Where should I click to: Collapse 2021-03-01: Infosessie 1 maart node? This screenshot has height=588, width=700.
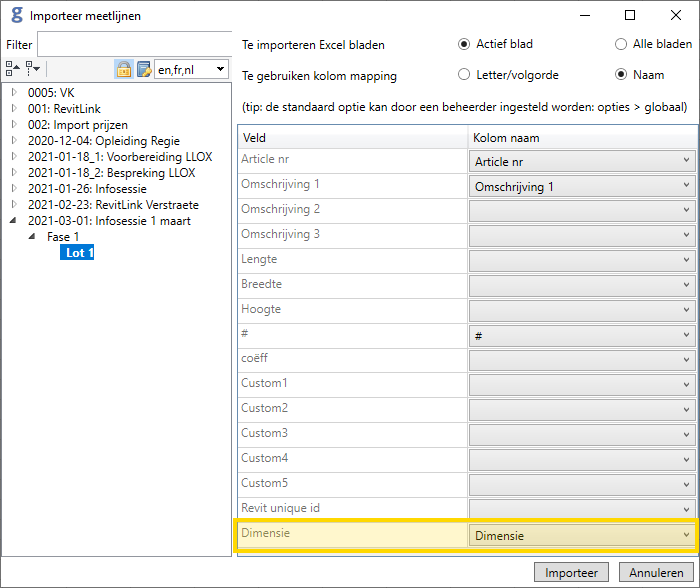point(13,221)
